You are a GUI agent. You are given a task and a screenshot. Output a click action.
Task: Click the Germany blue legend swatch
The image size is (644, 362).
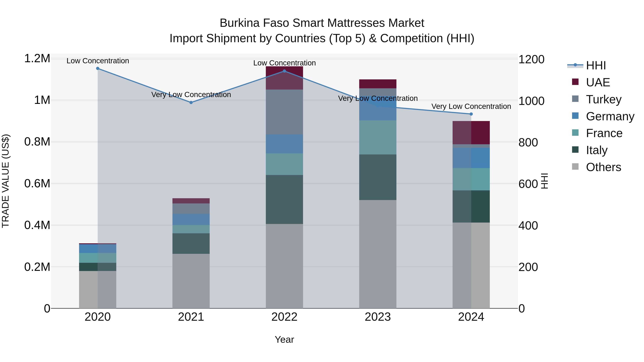tap(575, 116)
